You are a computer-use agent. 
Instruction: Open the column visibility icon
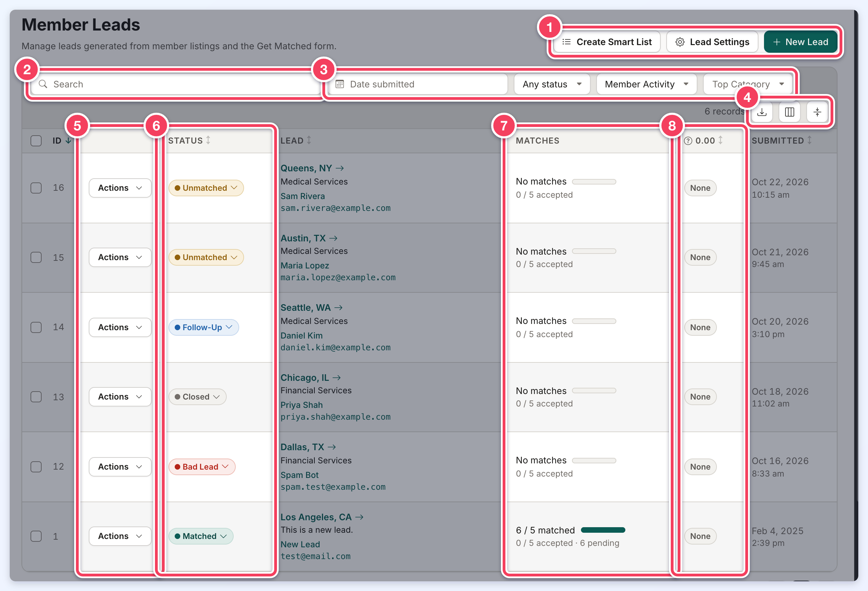pyautogui.click(x=790, y=112)
